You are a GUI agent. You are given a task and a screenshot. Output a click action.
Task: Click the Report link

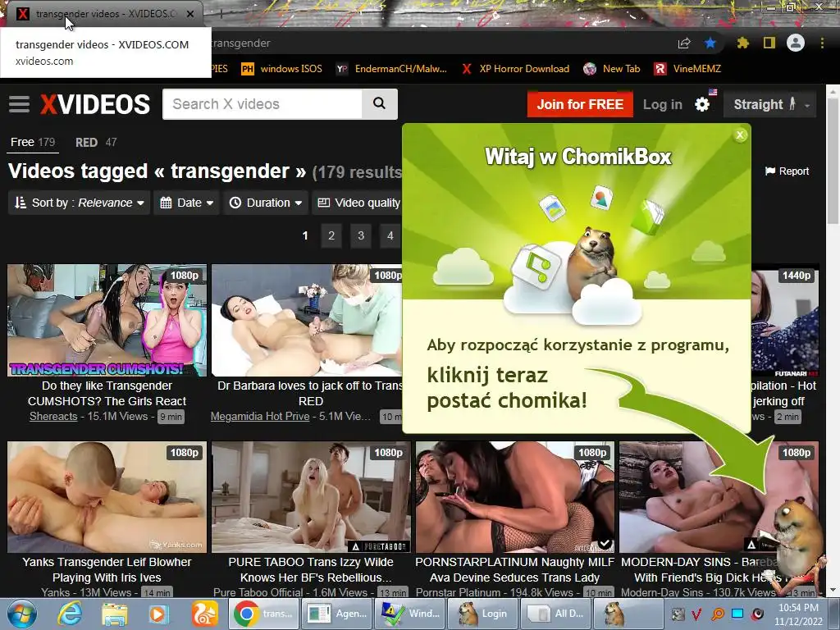[787, 171]
